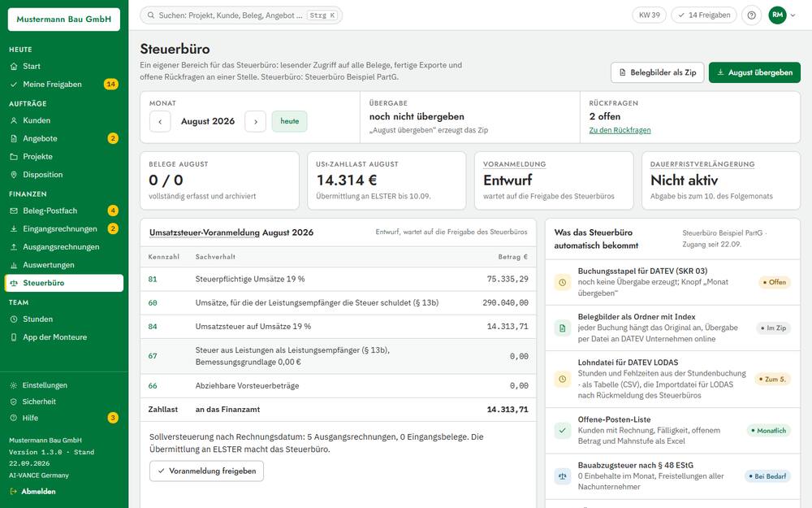Open the Beleg-Postfach
This screenshot has width=812, height=508.
pyautogui.click(x=64, y=211)
